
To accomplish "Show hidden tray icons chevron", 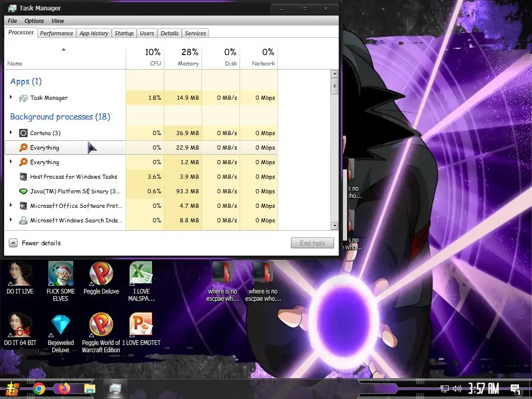I will tap(432, 389).
